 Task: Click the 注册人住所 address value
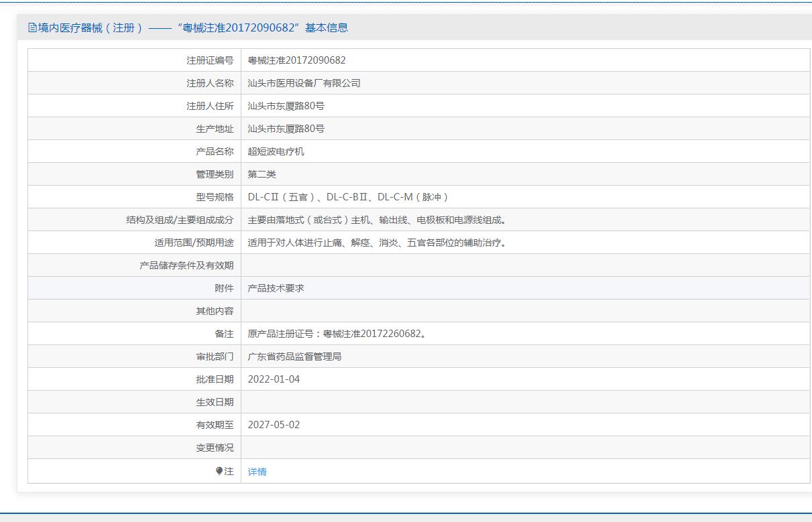coord(286,106)
